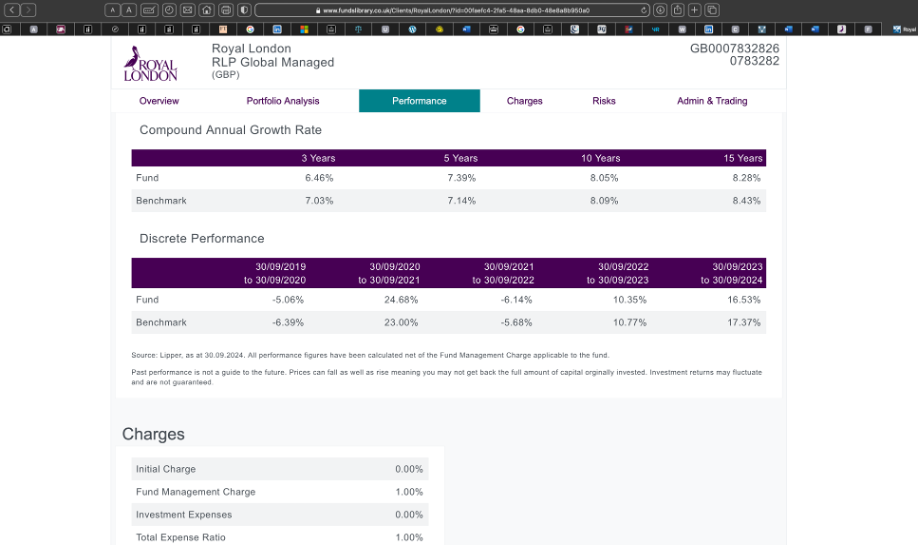Image resolution: width=918 pixels, height=546 pixels.
Task: Switch to the pink icon pinned tab
Action: click(61, 29)
